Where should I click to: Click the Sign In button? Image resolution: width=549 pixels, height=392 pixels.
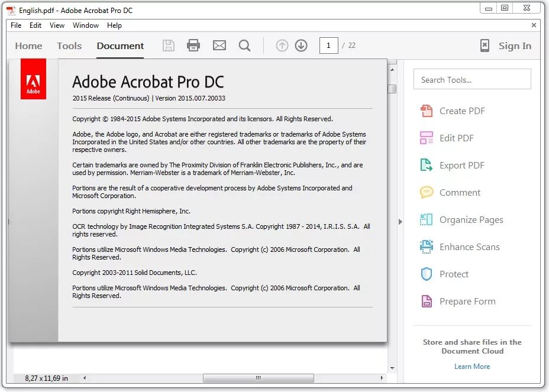(515, 46)
